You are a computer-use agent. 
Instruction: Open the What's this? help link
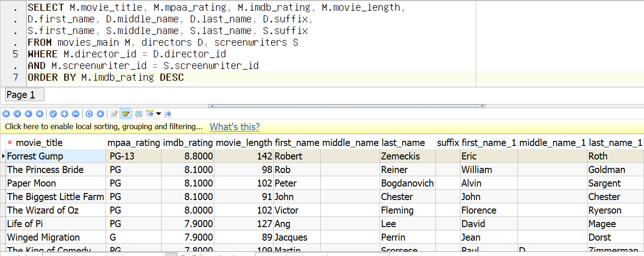(x=234, y=127)
